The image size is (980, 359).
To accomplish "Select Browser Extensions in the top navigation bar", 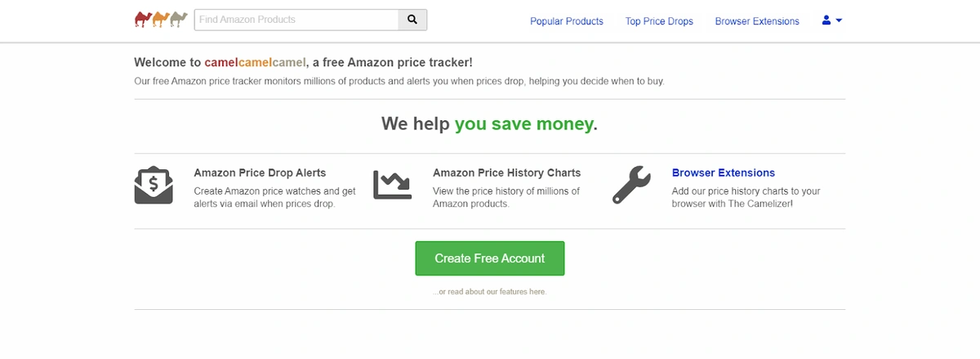I will (757, 21).
